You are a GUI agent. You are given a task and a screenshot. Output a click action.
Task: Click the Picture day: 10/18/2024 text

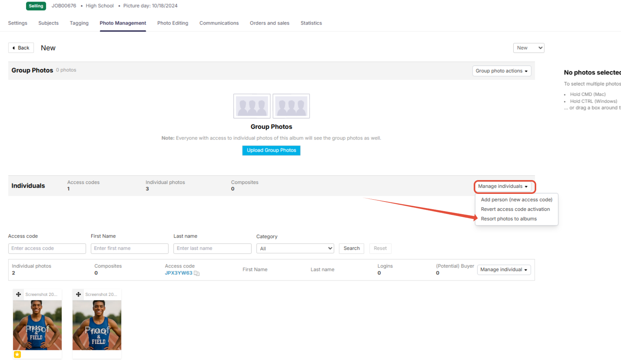tap(150, 6)
